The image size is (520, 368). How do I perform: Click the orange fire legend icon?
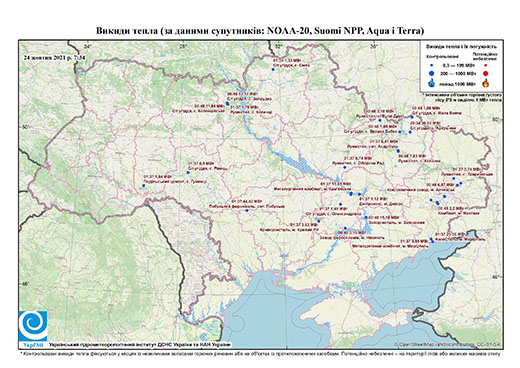pyautogui.click(x=486, y=83)
